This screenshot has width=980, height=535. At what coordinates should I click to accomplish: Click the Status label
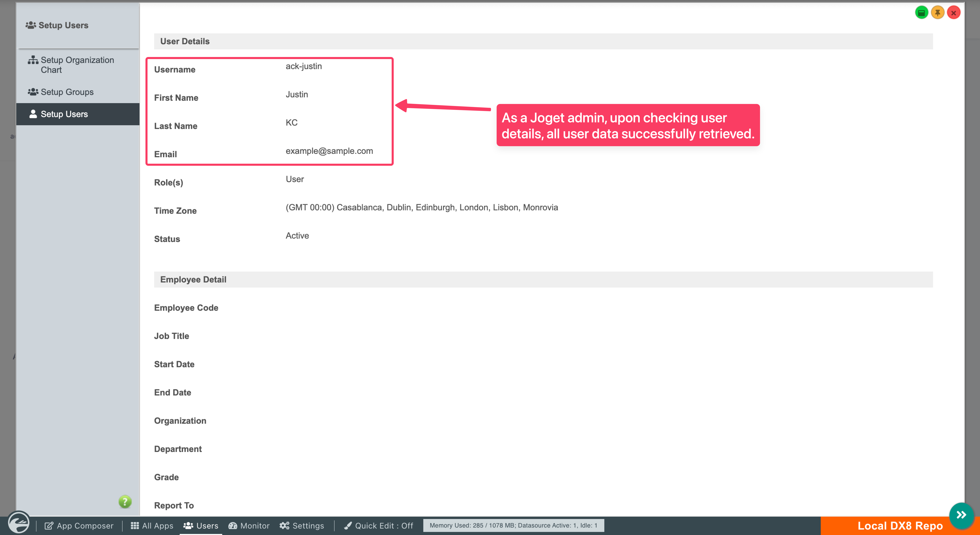167,239
